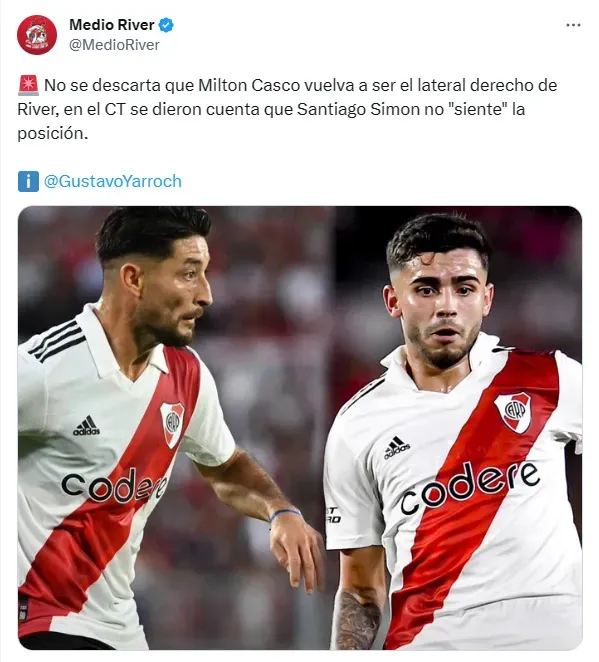Click the codere sponsor on left jersey
The width and height of the screenshot is (599, 662).
click(x=114, y=486)
